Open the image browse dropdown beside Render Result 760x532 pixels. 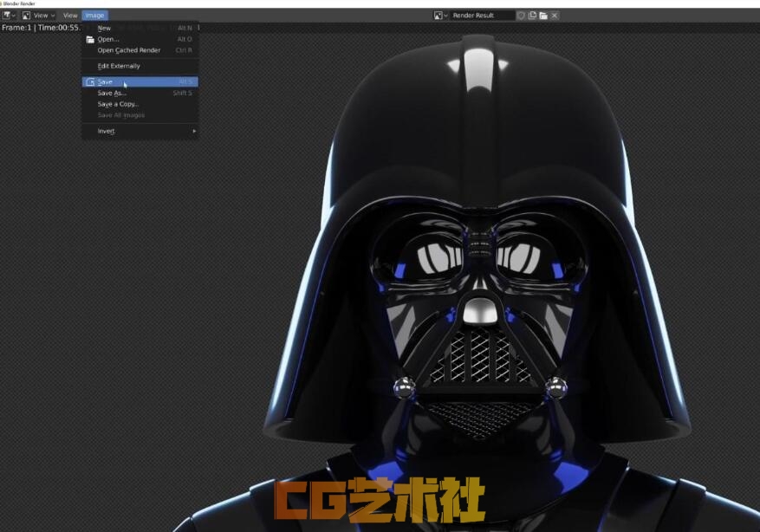point(440,16)
